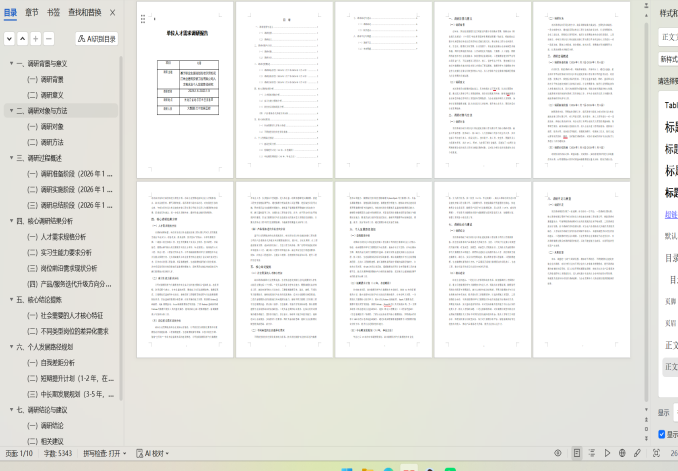Collapse the 四、核心调研结果分析 section
The height and width of the screenshot is (471, 678).
[9, 221]
